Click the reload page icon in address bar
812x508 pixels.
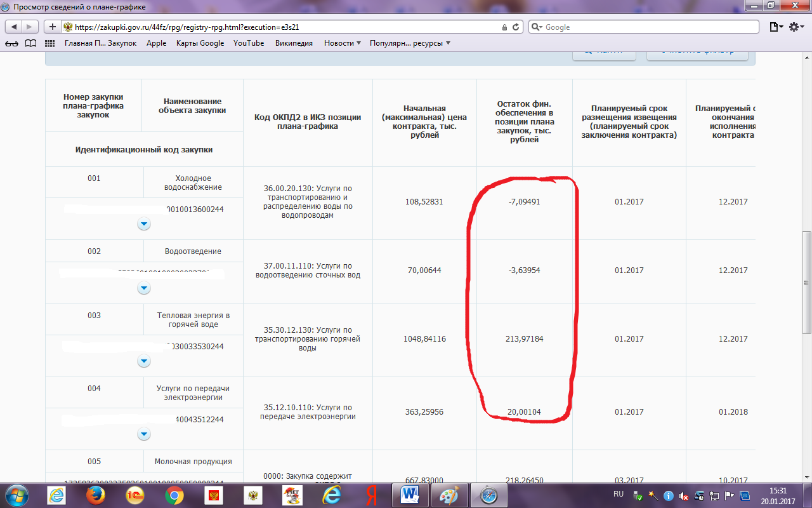tap(516, 27)
